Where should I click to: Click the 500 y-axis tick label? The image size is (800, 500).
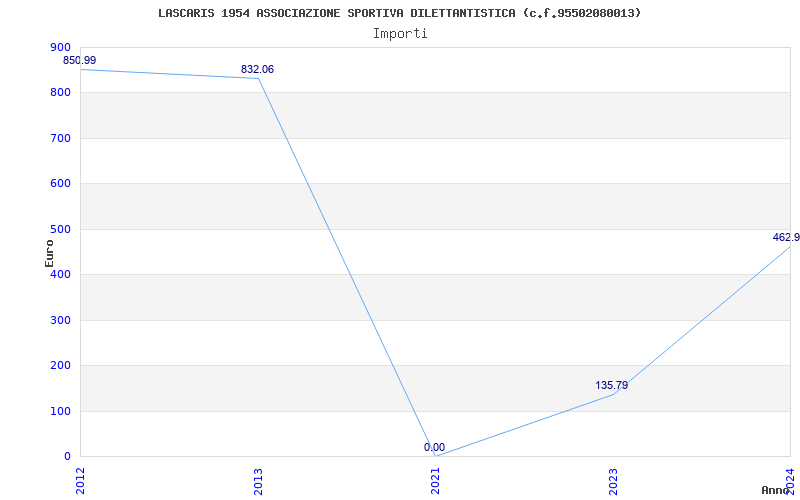[60, 229]
